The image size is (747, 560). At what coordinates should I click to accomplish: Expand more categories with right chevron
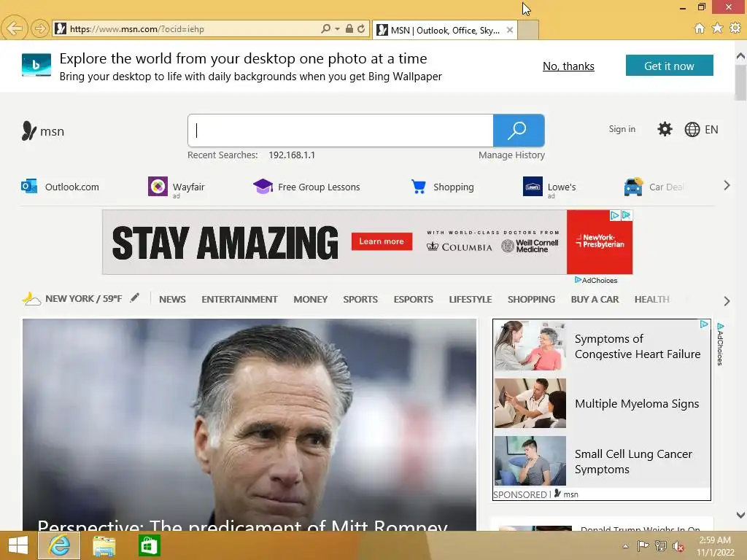click(727, 301)
